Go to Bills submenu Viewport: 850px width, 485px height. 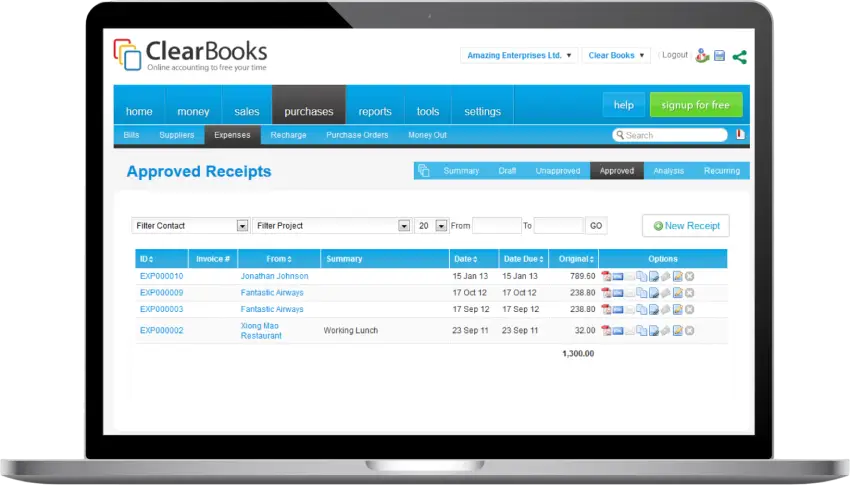[x=131, y=135]
